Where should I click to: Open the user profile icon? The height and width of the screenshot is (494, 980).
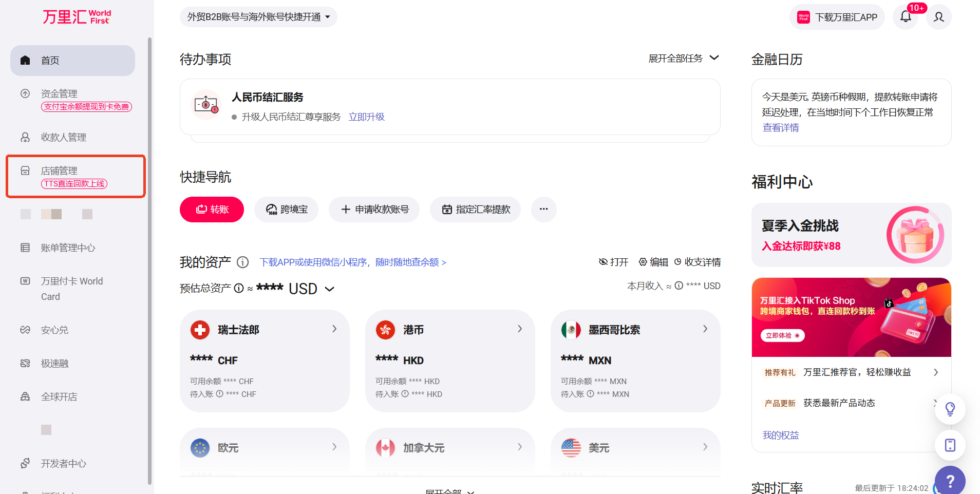(938, 17)
